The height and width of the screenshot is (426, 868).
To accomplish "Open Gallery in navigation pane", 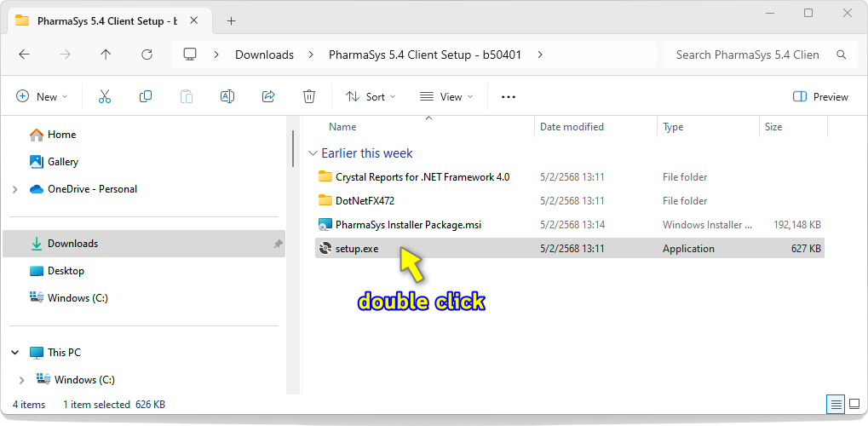I will pyautogui.click(x=62, y=162).
